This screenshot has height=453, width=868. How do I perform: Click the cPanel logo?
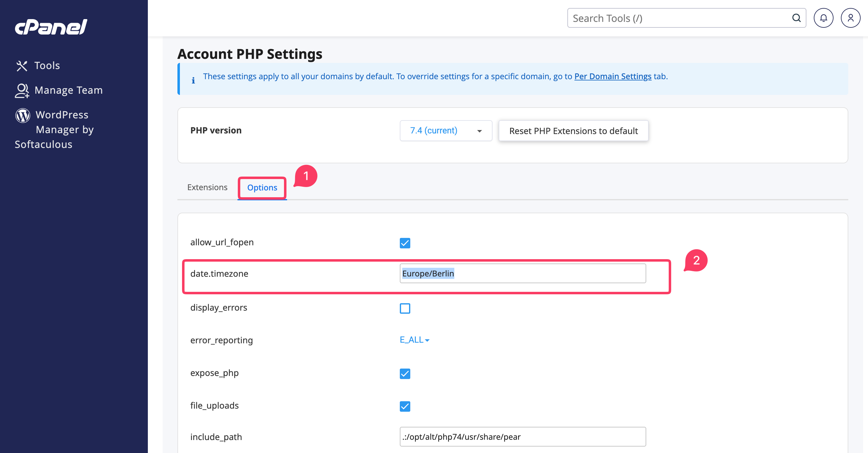[x=51, y=27]
